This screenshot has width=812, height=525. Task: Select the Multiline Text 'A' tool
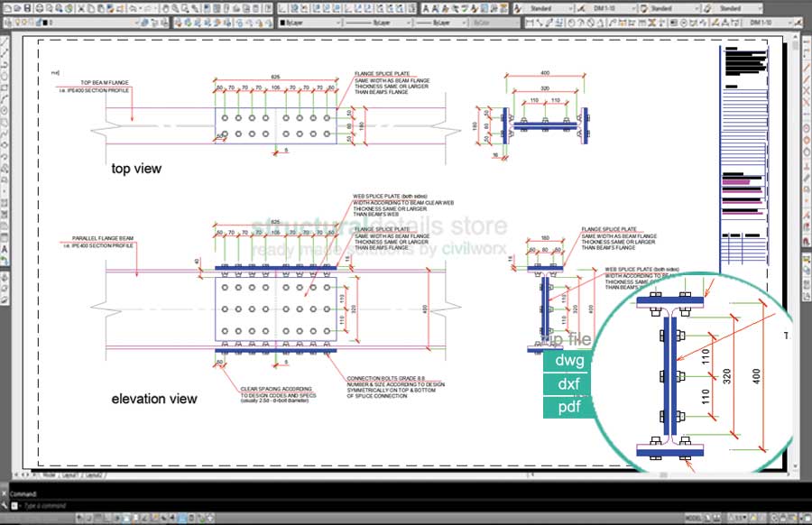[5, 248]
